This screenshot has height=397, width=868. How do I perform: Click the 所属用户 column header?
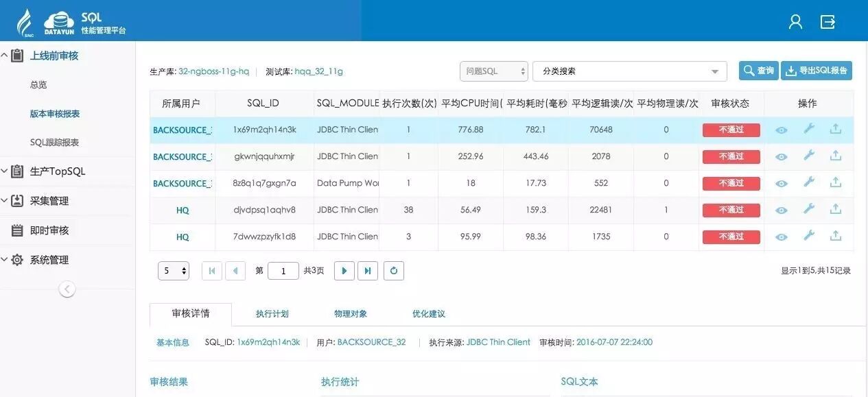(x=181, y=104)
